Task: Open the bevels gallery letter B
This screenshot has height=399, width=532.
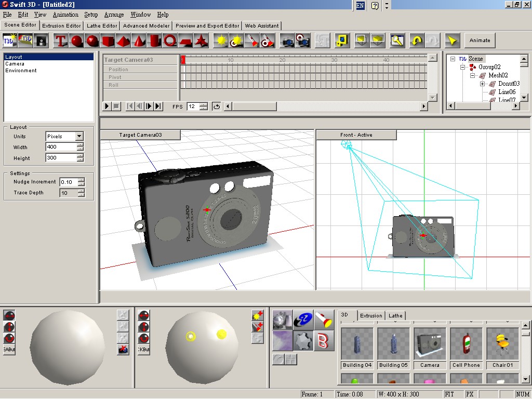Action: pyautogui.click(x=324, y=341)
